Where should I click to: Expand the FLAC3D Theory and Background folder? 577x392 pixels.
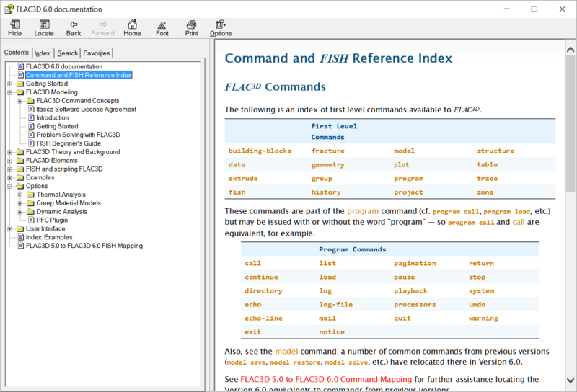pyautogui.click(x=10, y=152)
